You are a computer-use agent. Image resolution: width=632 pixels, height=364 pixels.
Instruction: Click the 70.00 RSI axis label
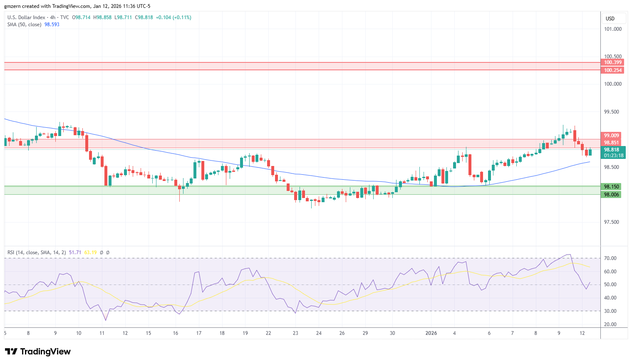[x=610, y=258]
